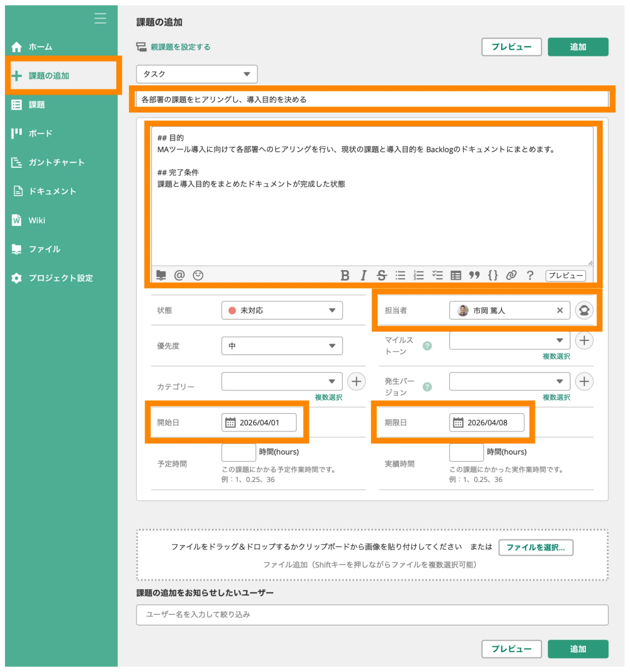Click the notify users search field
Image resolution: width=630 pixels, height=672 pixels.
(372, 615)
